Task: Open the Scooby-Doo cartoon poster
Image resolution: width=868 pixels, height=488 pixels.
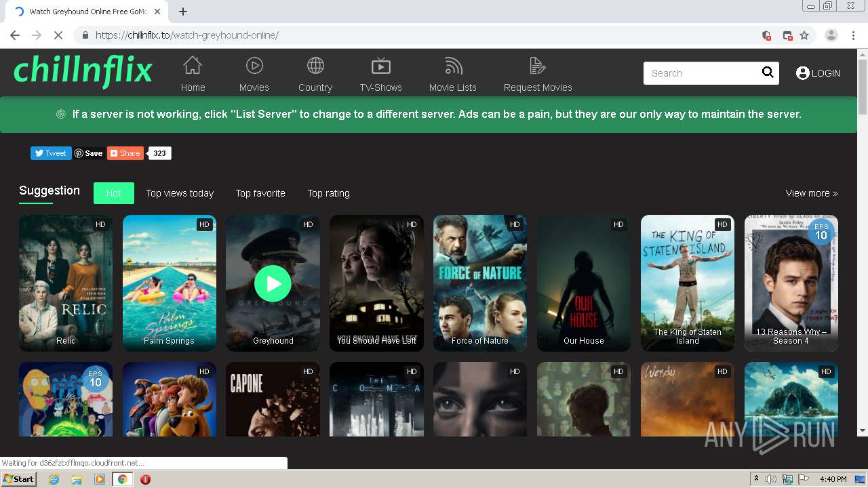Action: (170, 399)
